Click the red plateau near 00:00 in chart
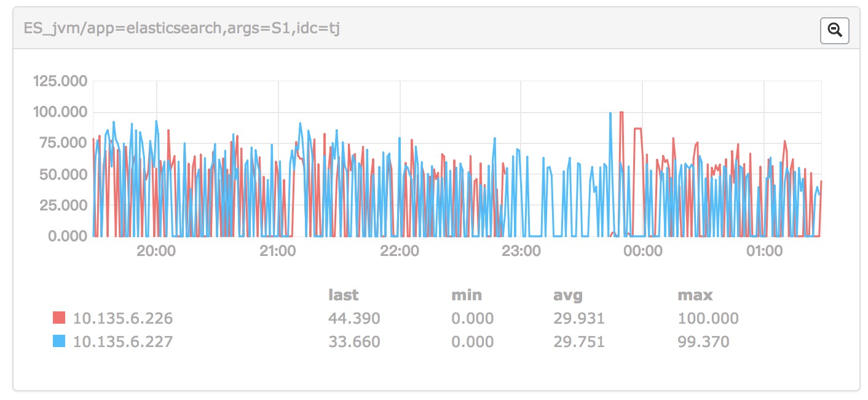 coord(637,129)
